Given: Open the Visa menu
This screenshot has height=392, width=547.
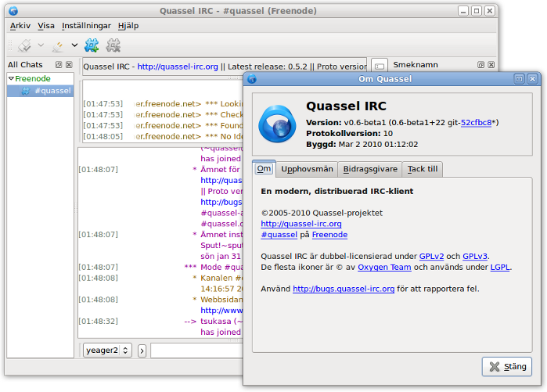Looking at the screenshot, I should tap(46, 26).
